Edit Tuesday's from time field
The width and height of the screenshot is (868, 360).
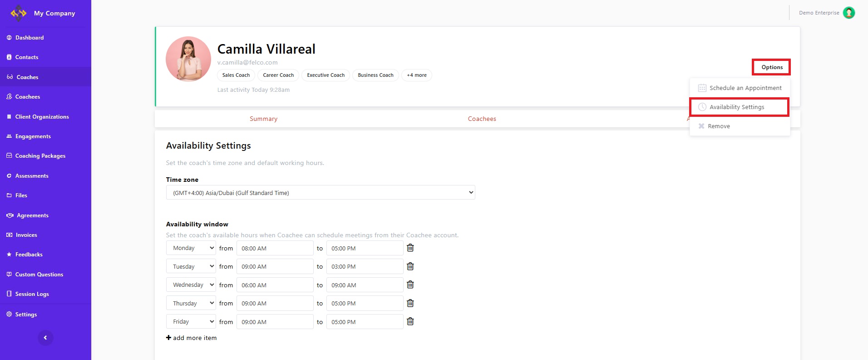[x=275, y=266]
